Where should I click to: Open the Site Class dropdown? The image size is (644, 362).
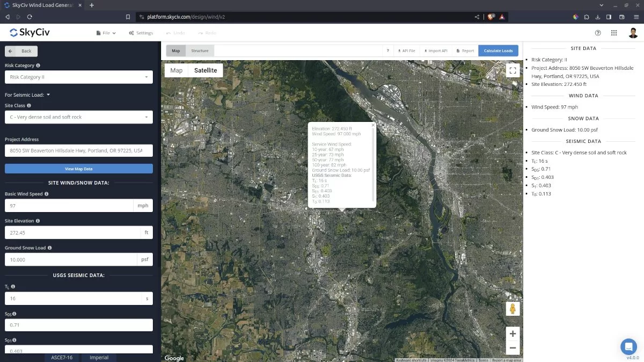pos(78,117)
